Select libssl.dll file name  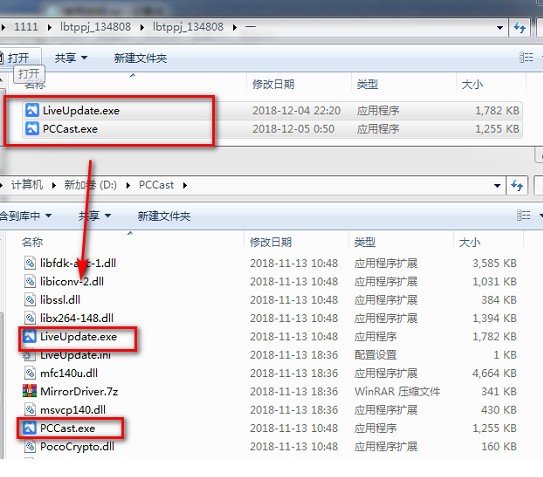click(x=60, y=300)
